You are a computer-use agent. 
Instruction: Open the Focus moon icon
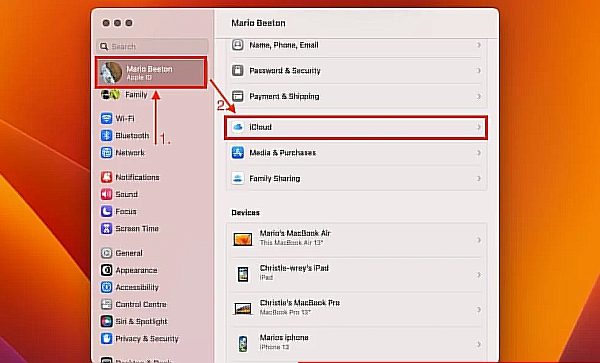106,211
